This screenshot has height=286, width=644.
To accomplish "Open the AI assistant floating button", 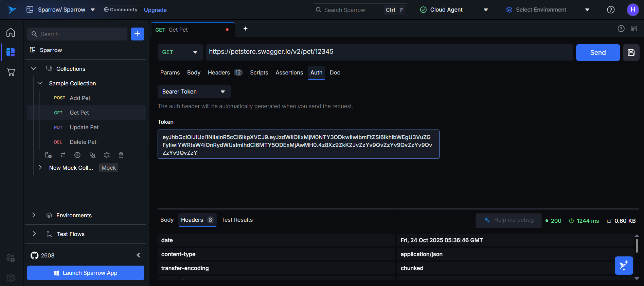I will [624, 266].
